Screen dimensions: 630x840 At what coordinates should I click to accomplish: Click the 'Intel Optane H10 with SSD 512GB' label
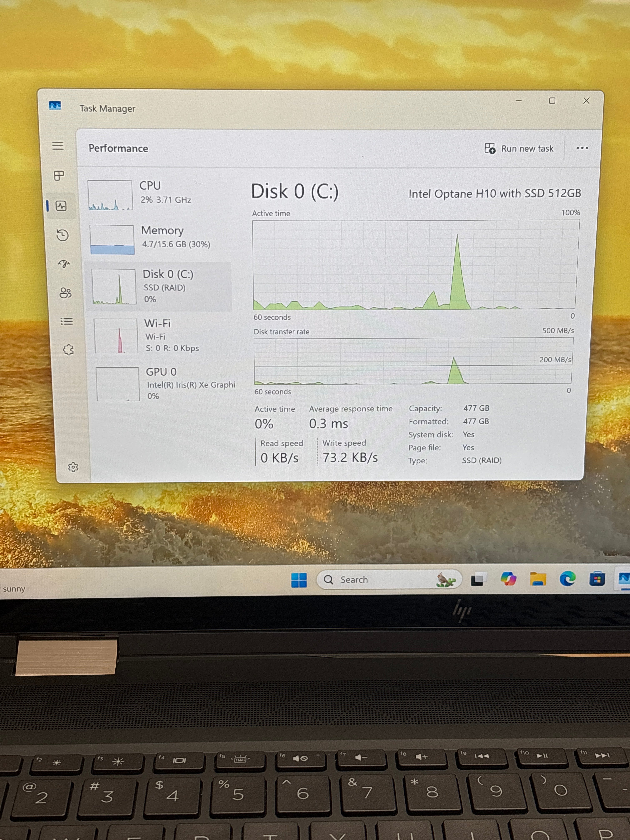(x=494, y=194)
